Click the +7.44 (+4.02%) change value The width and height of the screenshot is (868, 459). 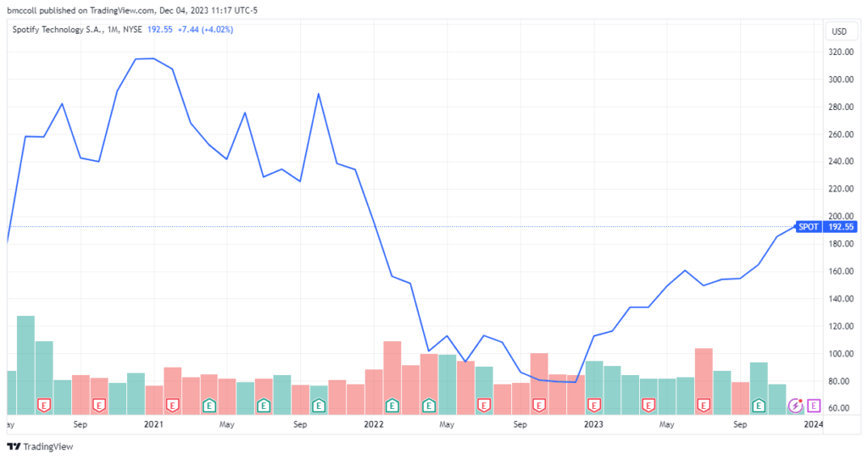tap(205, 30)
